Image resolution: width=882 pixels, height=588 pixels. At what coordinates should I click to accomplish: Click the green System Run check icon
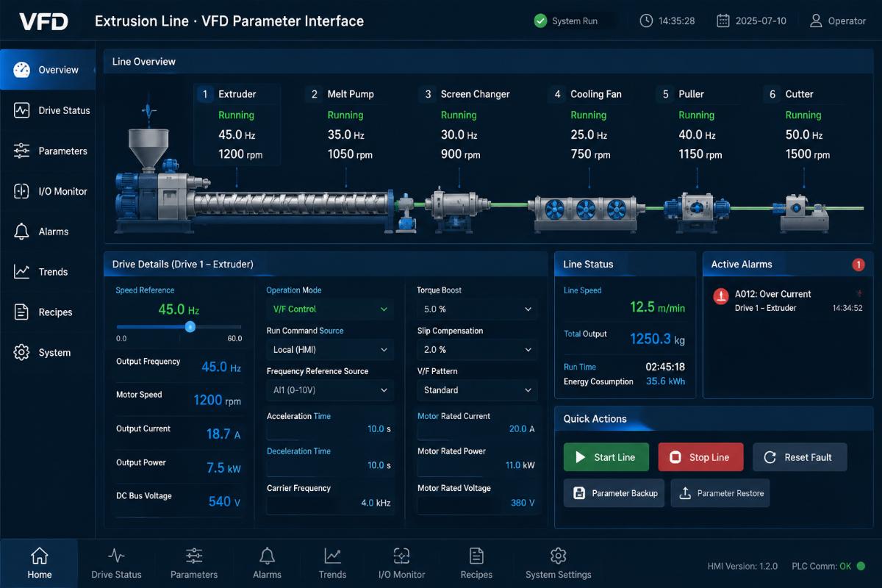pos(541,21)
